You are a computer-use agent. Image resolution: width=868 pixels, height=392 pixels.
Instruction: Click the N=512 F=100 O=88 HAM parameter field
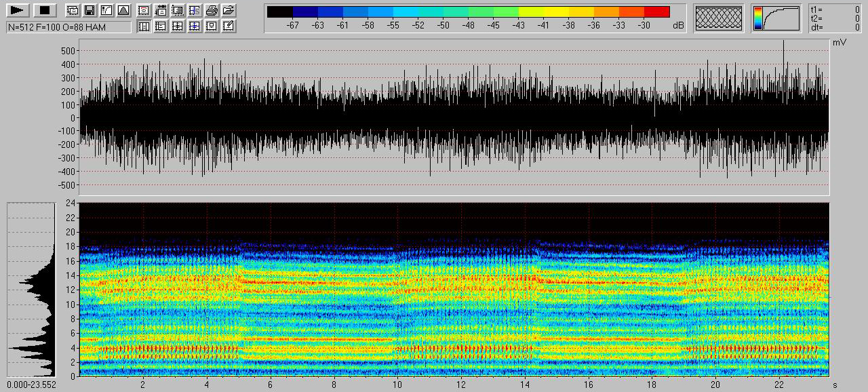click(68, 26)
